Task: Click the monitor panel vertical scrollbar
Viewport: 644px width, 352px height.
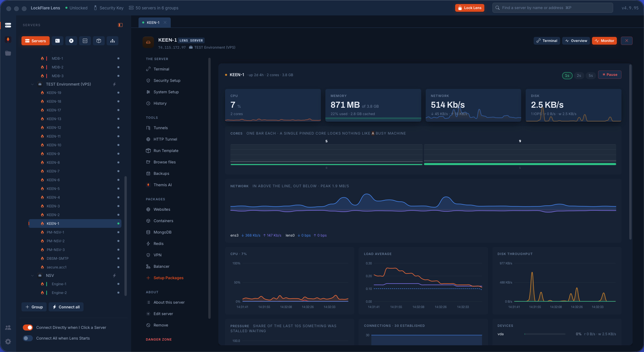Action: pos(630,152)
